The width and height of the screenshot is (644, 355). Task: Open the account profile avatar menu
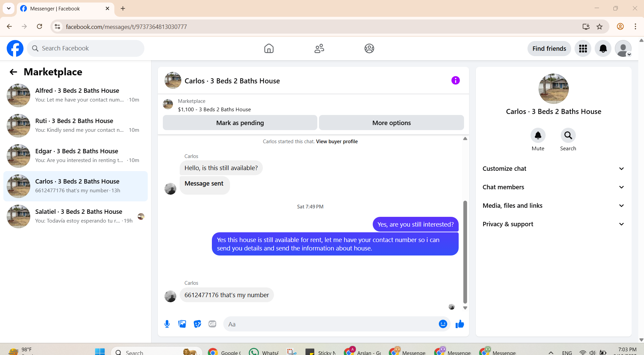click(623, 48)
